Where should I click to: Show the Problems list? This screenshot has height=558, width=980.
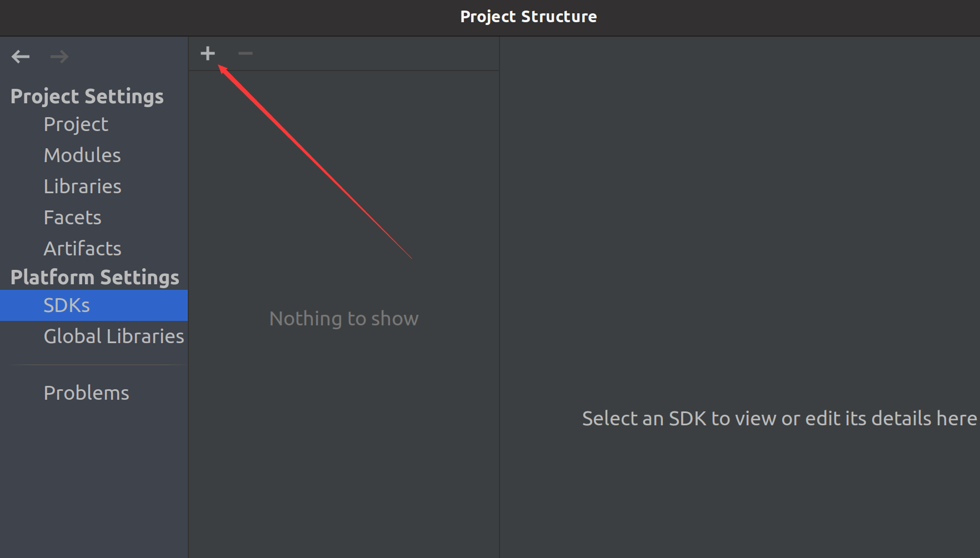coord(86,393)
